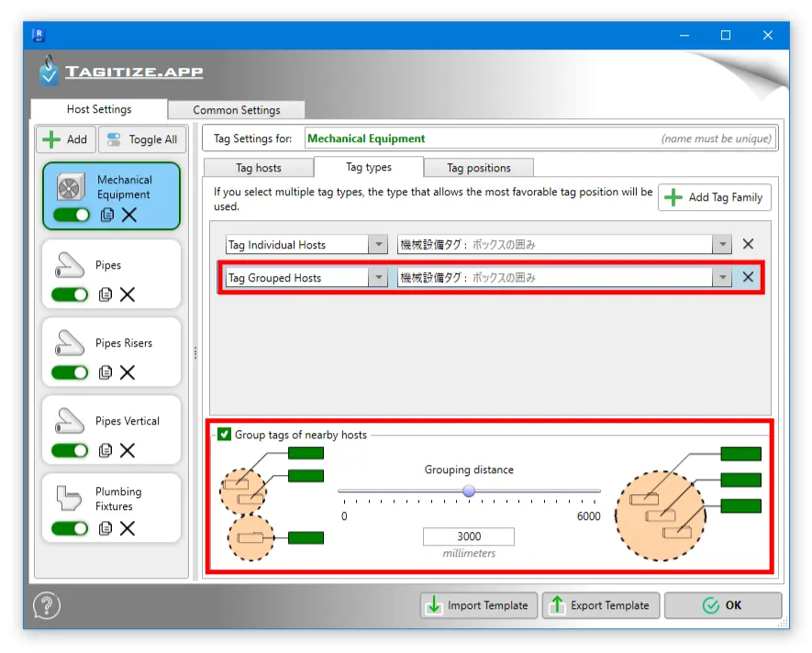Toggle the Mechanical Equipment host switch
The width and height of the screenshot is (812, 653).
point(70,215)
